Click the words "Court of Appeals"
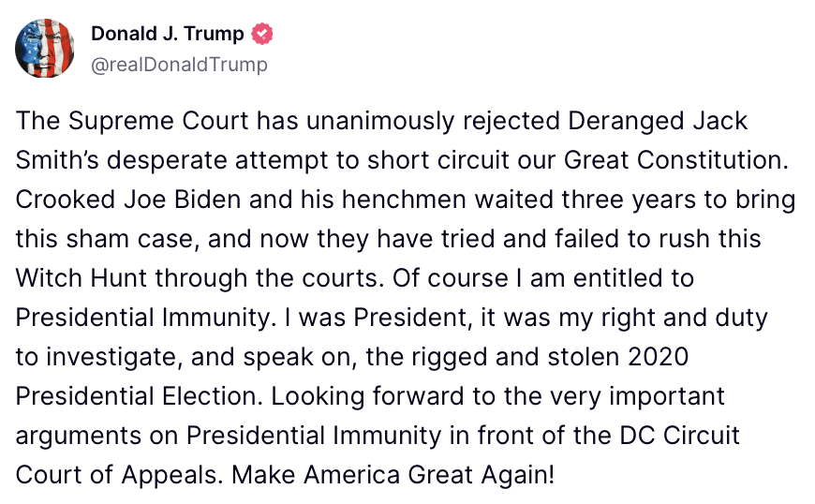Image resolution: width=815 pixels, height=504 pixels. click(x=116, y=475)
